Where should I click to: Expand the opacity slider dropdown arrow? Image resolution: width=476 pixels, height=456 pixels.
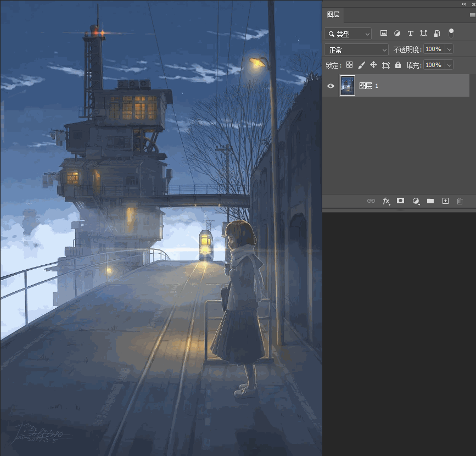449,49
